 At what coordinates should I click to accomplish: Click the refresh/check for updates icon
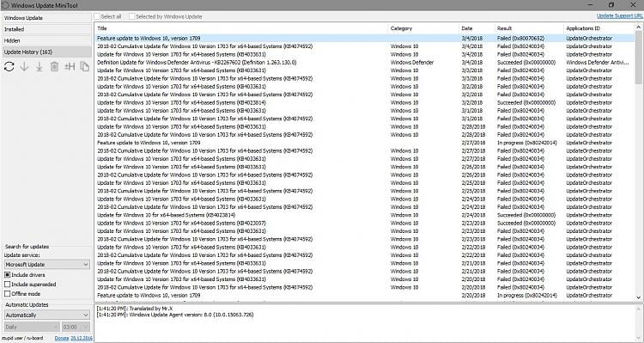(9, 67)
